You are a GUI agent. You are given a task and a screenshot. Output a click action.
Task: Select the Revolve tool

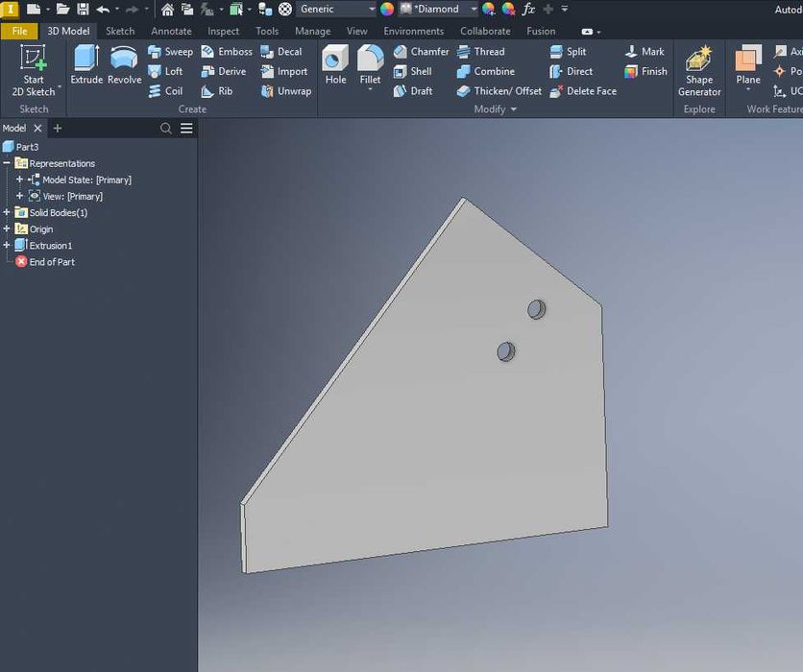click(x=124, y=64)
